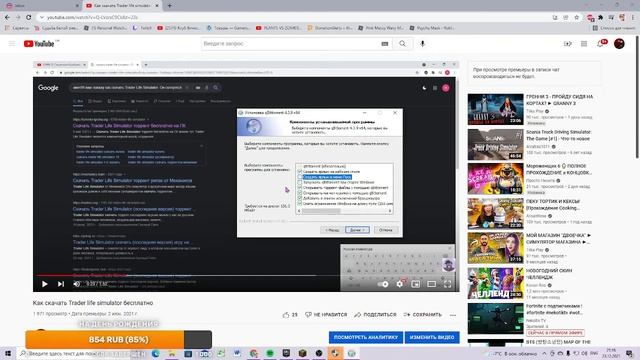Reload the page
Screen dimensions: 640x360
[29, 17]
